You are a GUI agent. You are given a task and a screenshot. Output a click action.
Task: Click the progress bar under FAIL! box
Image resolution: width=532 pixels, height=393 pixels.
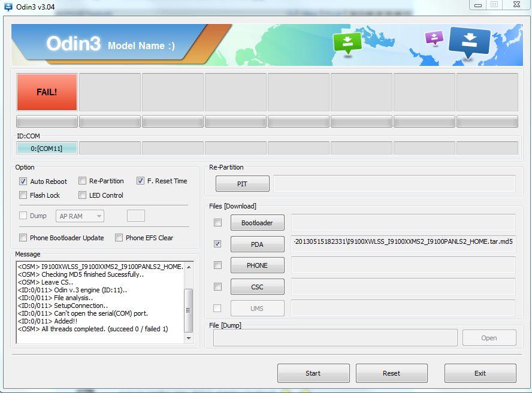click(x=47, y=121)
